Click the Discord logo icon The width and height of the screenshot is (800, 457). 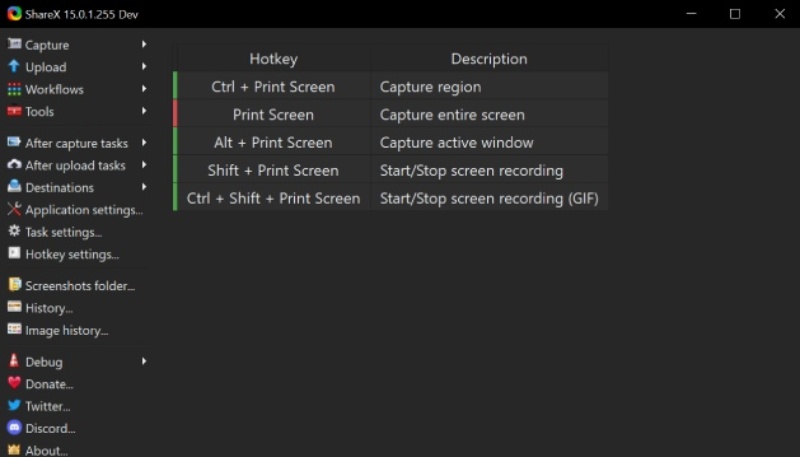14,428
